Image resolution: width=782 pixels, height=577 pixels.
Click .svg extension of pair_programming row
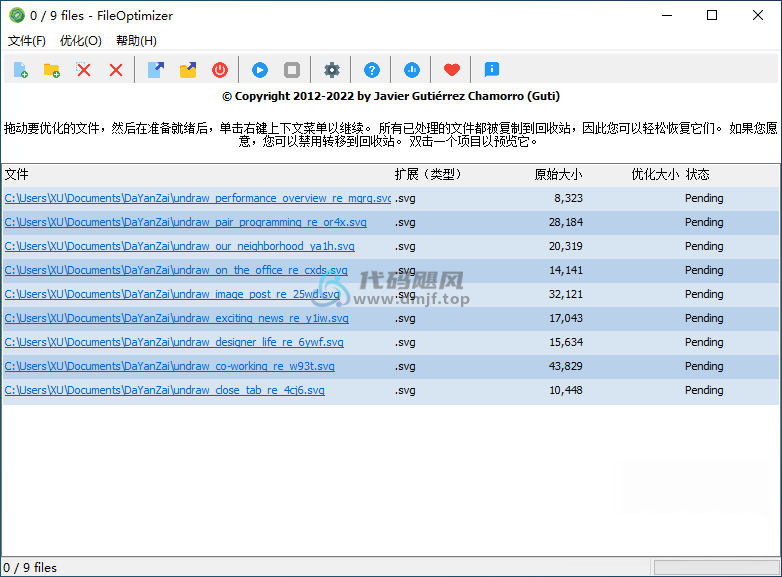[405, 222]
